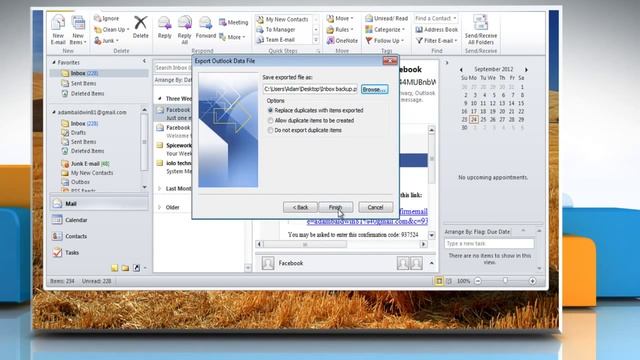Go to previous month in calendar
The height and width of the screenshot is (360, 640).
[x=461, y=70]
